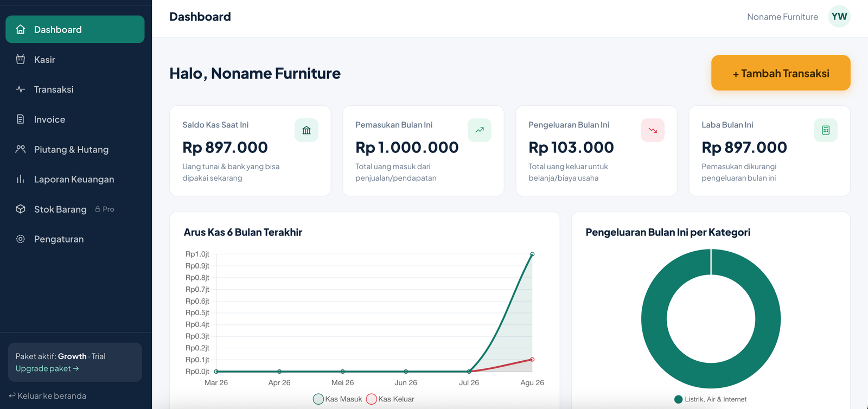The image size is (868, 409).
Task: Toggle Kas Keluar legend series
Action: (391, 399)
